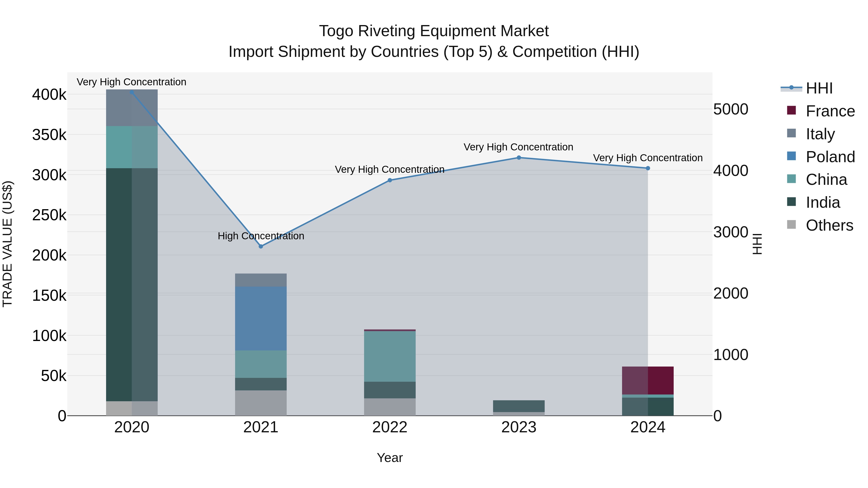
Task: Click the 2022 x-axis tick label
Action: tap(390, 427)
